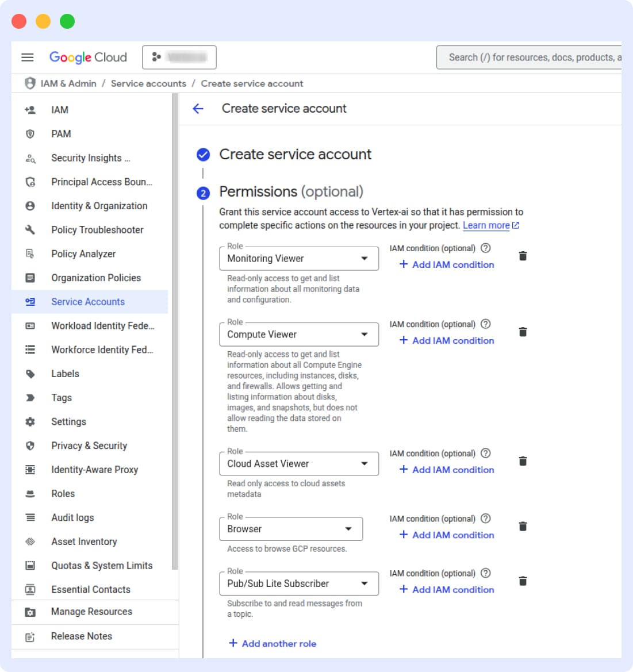The image size is (633, 672).
Task: Select the IAM sidebar icon
Action: point(29,110)
